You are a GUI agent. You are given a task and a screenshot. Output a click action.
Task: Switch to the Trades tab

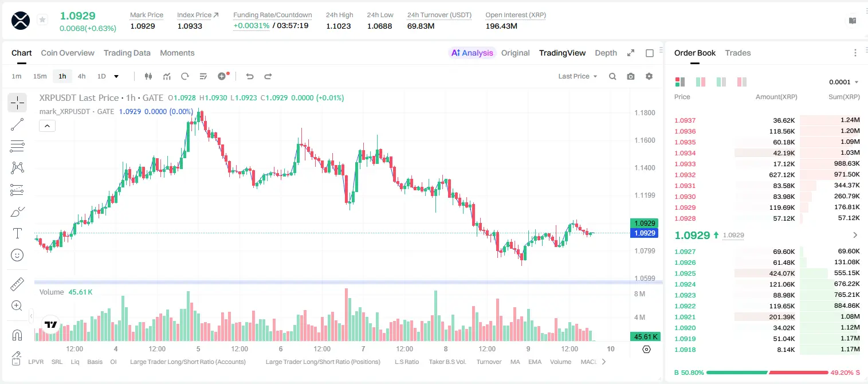pos(738,53)
